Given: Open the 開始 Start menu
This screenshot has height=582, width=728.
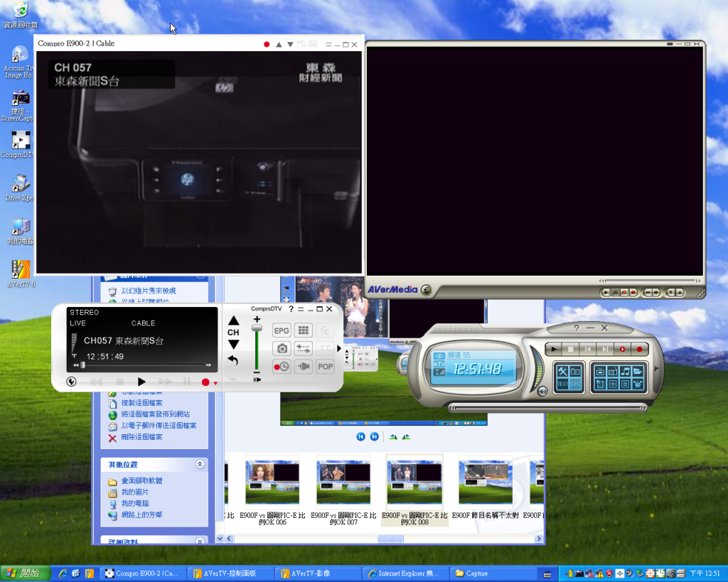Looking at the screenshot, I should (x=25, y=573).
